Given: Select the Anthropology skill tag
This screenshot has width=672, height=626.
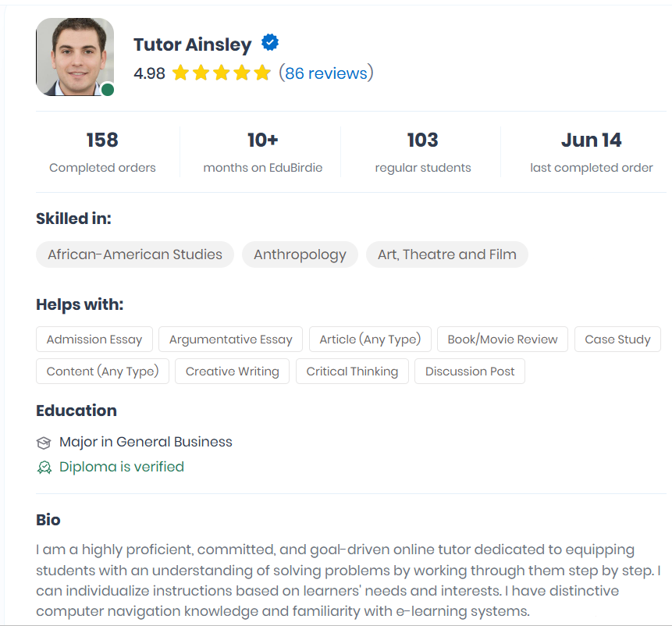Looking at the screenshot, I should point(300,254).
